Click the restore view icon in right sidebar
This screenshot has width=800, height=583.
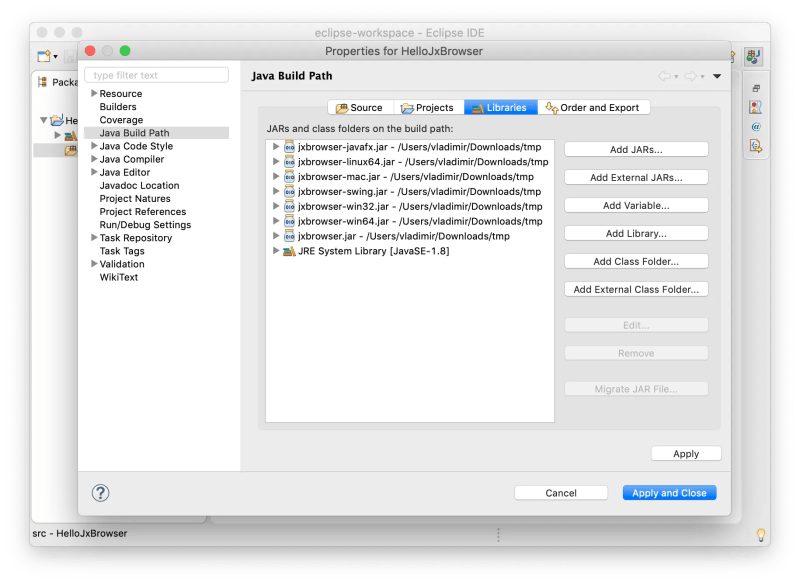tap(756, 88)
